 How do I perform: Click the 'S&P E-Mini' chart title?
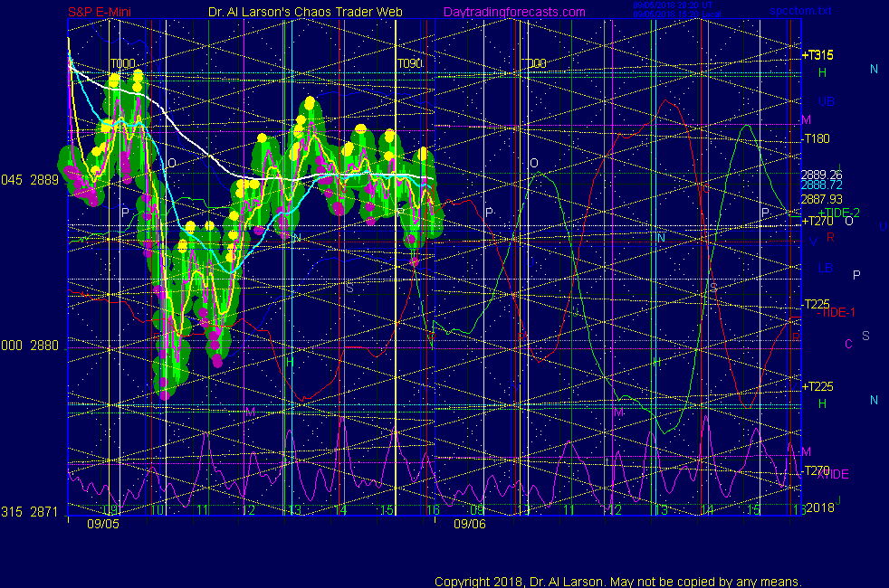[x=100, y=12]
